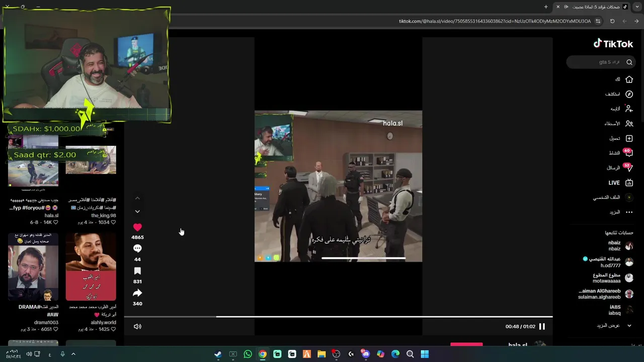Open the Explore compass icon
This screenshot has width=644, height=362.
629,94
